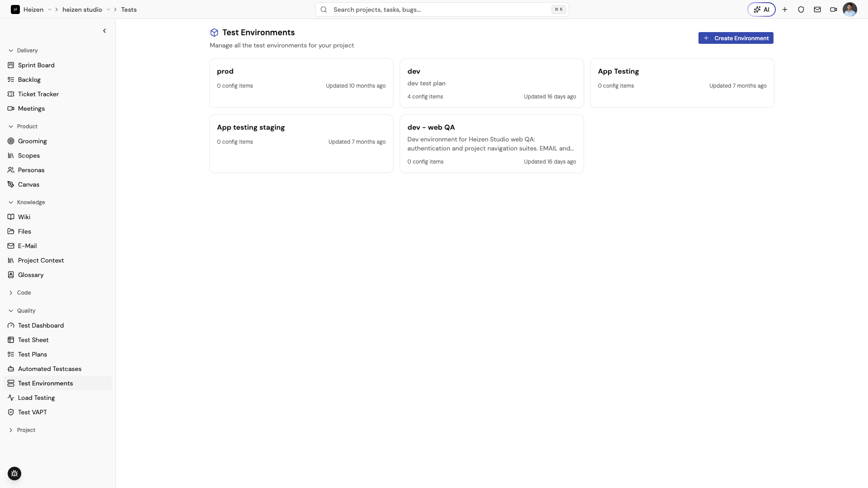Open the dev - web QA environment card

[491, 144]
